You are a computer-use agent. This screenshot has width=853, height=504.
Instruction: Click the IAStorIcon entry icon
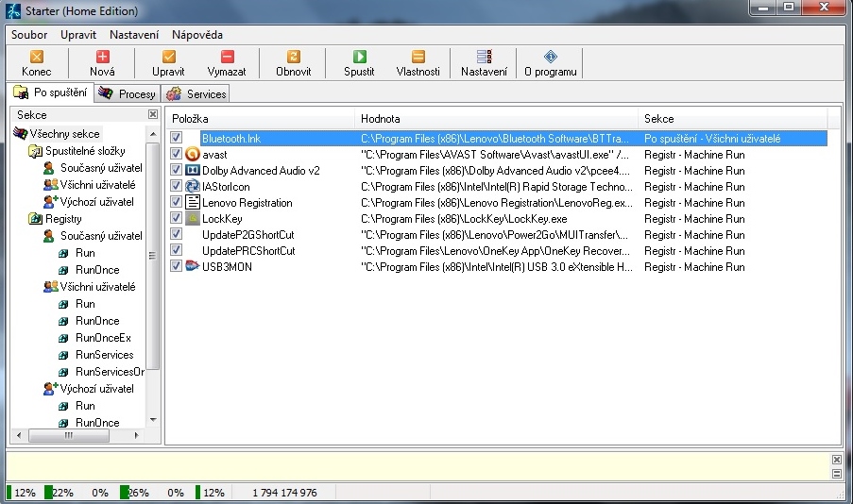[x=192, y=187]
